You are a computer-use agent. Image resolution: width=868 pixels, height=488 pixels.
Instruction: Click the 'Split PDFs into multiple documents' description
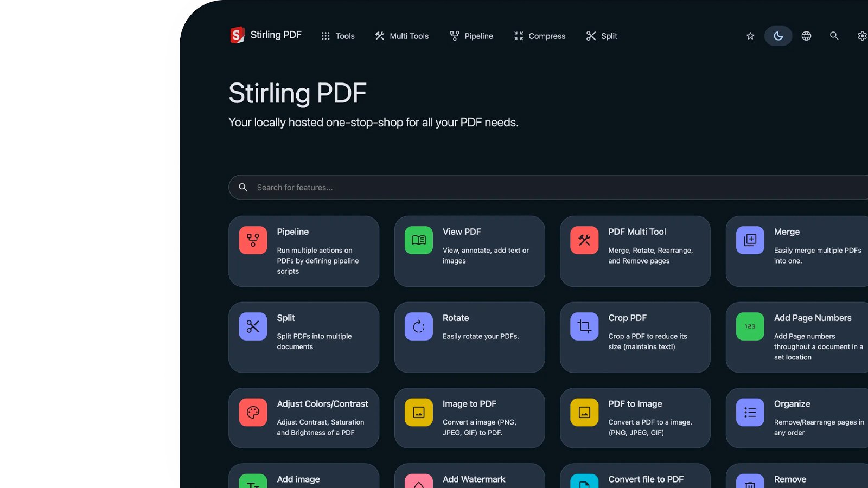pyautogui.click(x=314, y=342)
